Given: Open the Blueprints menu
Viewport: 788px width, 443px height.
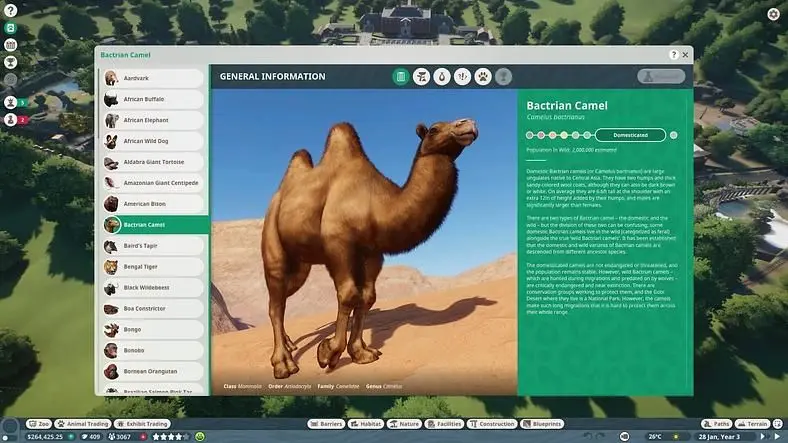Looking at the screenshot, I should pyautogui.click(x=542, y=424).
